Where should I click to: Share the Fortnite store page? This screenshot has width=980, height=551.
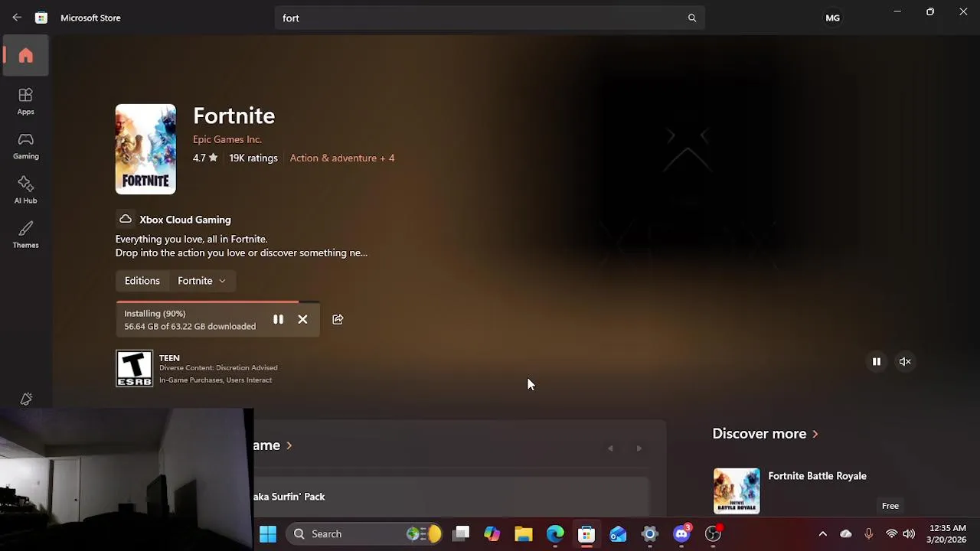point(338,319)
